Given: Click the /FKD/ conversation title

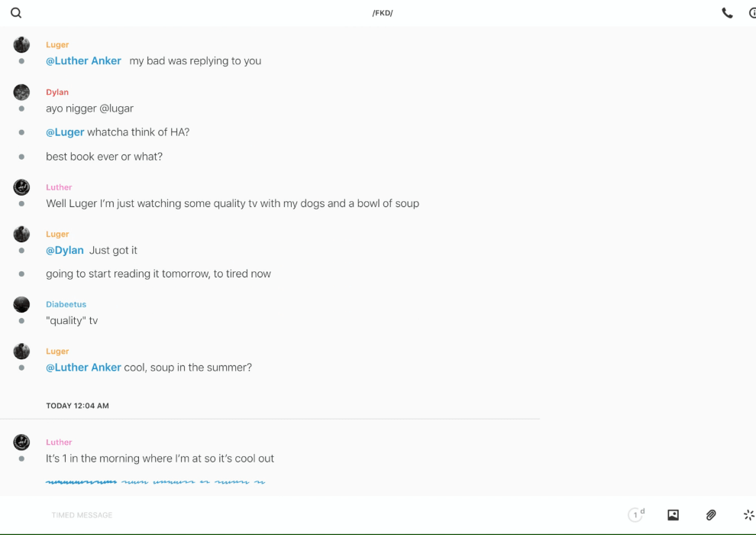Looking at the screenshot, I should (383, 13).
